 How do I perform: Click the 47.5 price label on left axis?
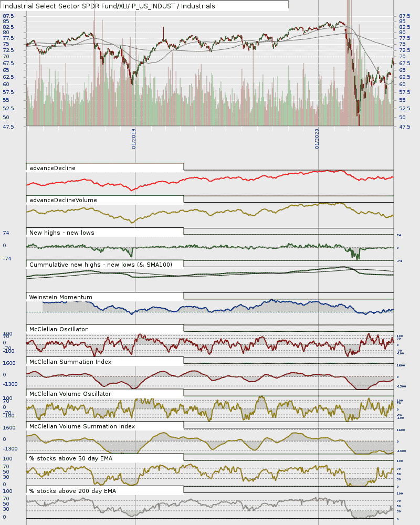tap(8, 127)
